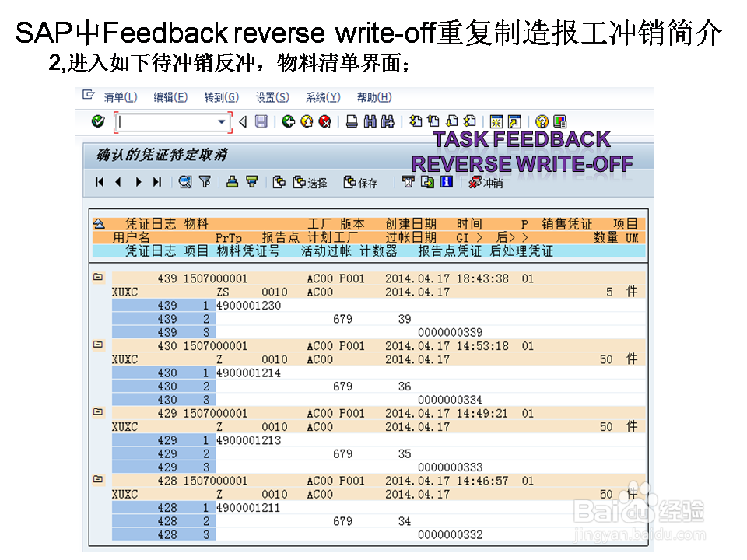The image size is (747, 560).
Task: Click the time value 14:49:21
Action: click(482, 414)
